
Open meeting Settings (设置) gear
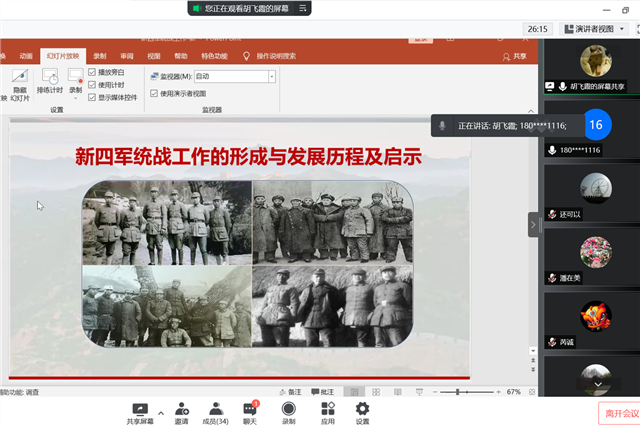point(362,412)
